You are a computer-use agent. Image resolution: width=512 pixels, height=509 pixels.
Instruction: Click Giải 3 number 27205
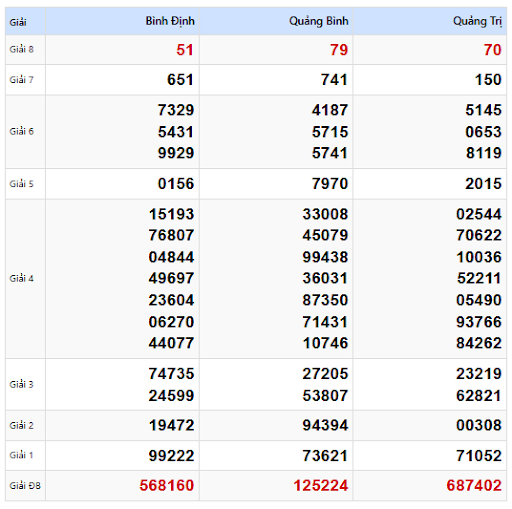tap(325, 374)
